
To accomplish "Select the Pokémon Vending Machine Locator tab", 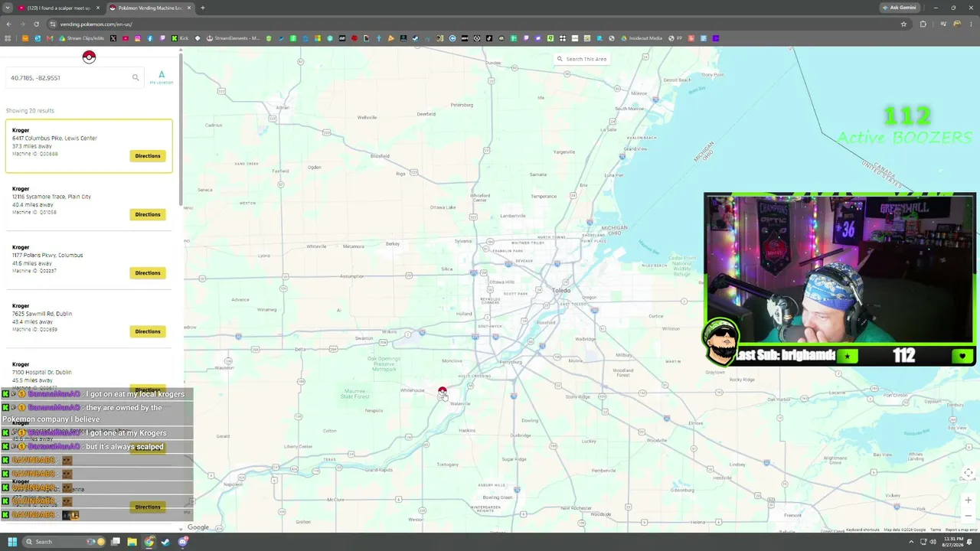I will click(151, 8).
